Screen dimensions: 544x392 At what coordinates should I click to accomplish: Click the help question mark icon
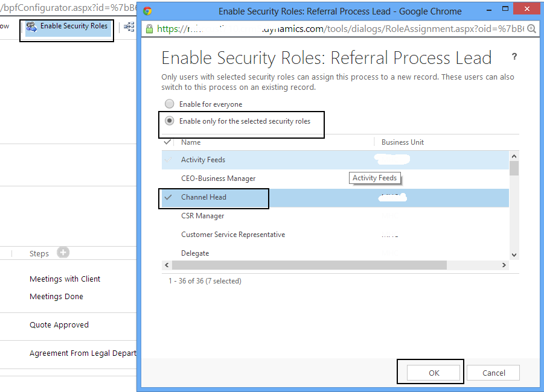(514, 57)
